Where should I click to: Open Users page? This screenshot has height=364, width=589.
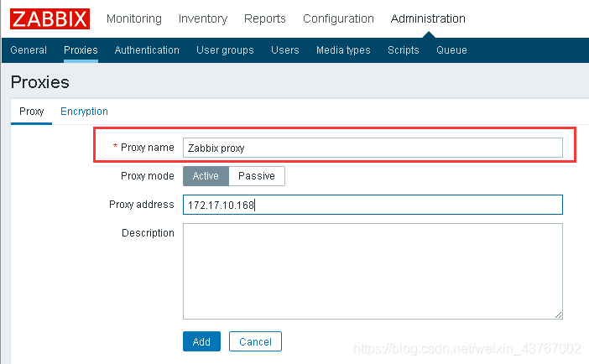pyautogui.click(x=285, y=50)
